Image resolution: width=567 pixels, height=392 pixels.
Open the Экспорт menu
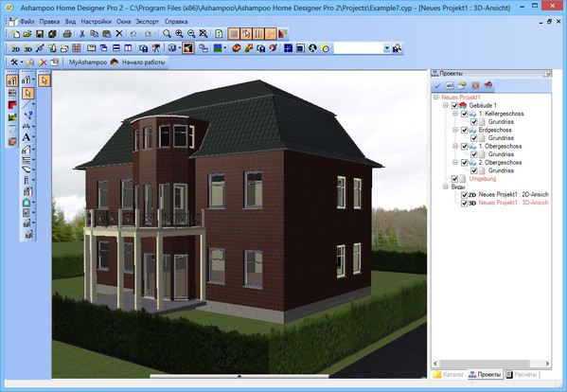click(x=147, y=22)
